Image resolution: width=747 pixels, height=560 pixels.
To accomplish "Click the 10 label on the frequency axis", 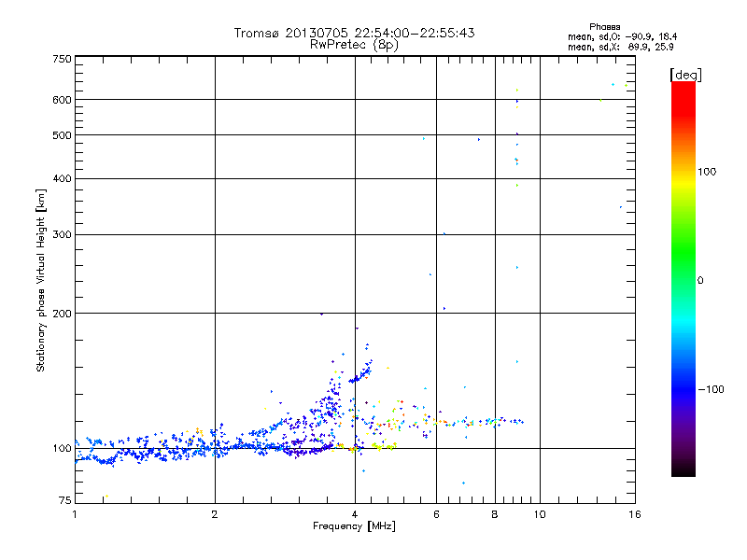I will pyautogui.click(x=540, y=514).
